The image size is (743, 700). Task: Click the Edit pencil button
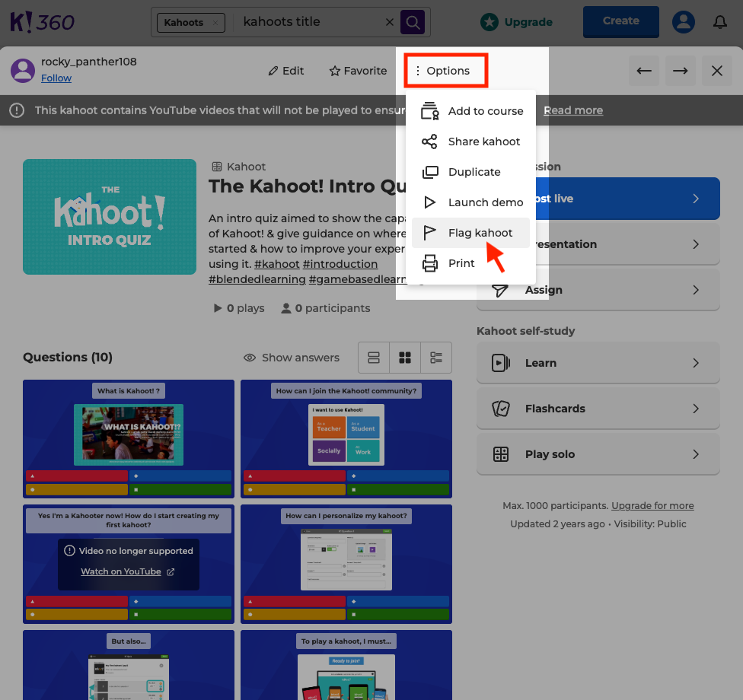pyautogui.click(x=285, y=71)
